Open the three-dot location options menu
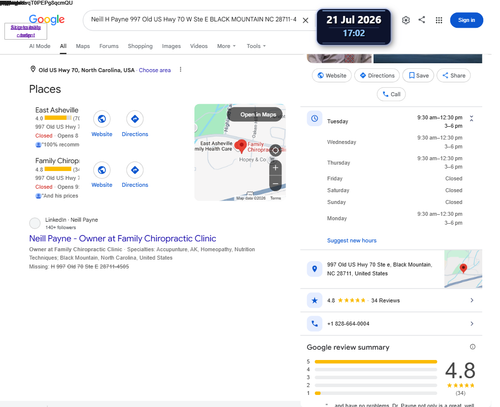Viewport: 500px width, 407px height. tap(180, 69)
